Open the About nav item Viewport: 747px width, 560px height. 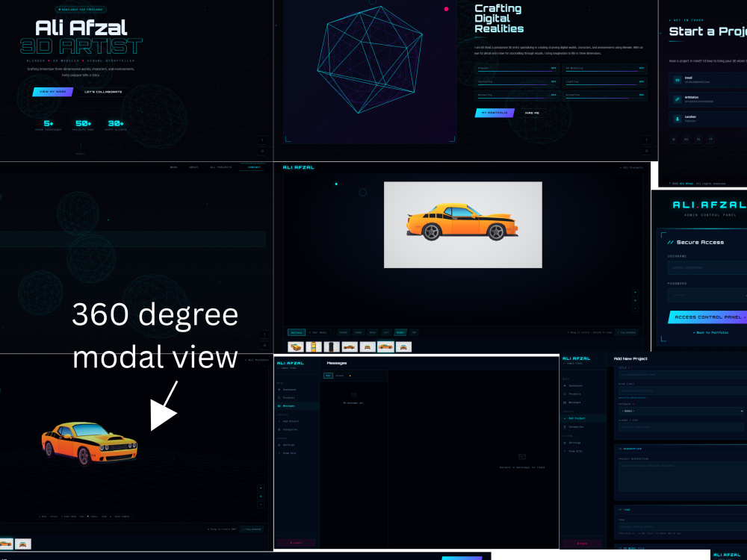click(193, 167)
